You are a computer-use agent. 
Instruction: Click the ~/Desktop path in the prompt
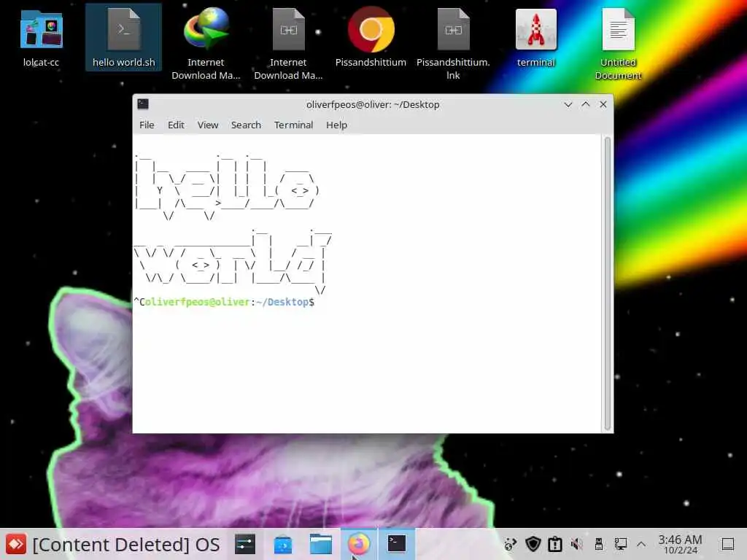pyautogui.click(x=282, y=302)
